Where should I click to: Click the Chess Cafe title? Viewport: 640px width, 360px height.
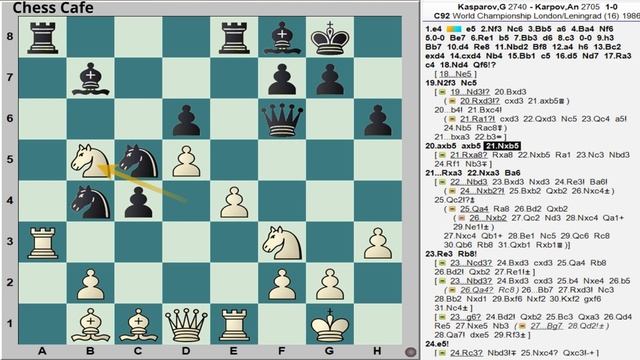[53, 8]
